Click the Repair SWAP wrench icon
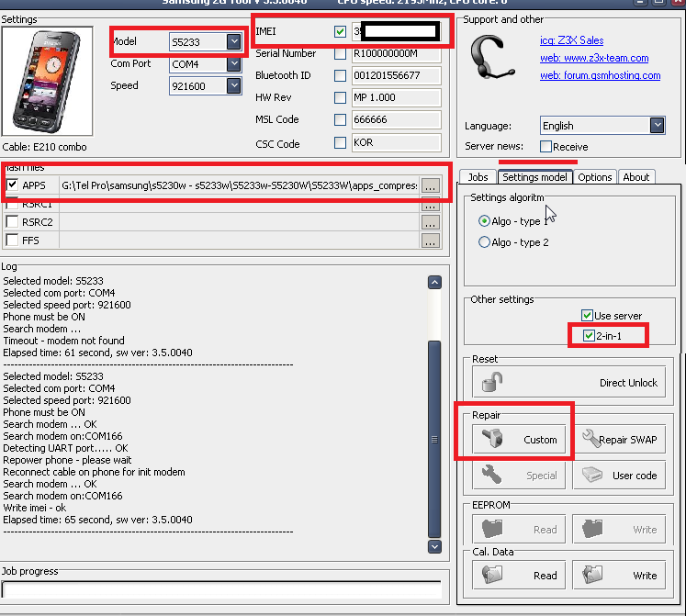The width and height of the screenshot is (686, 616). coord(591,439)
